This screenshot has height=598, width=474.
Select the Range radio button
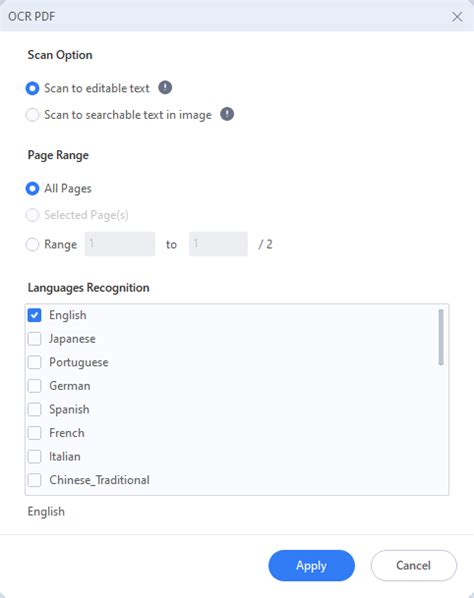coord(32,244)
